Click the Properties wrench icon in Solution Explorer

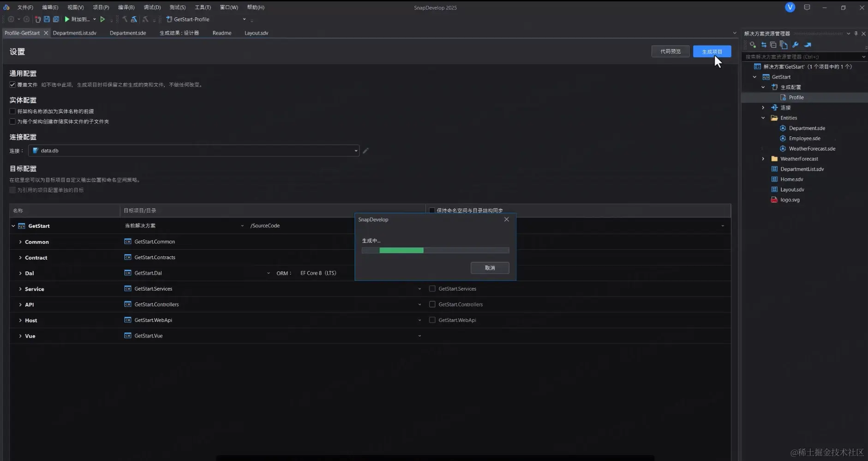click(x=795, y=44)
